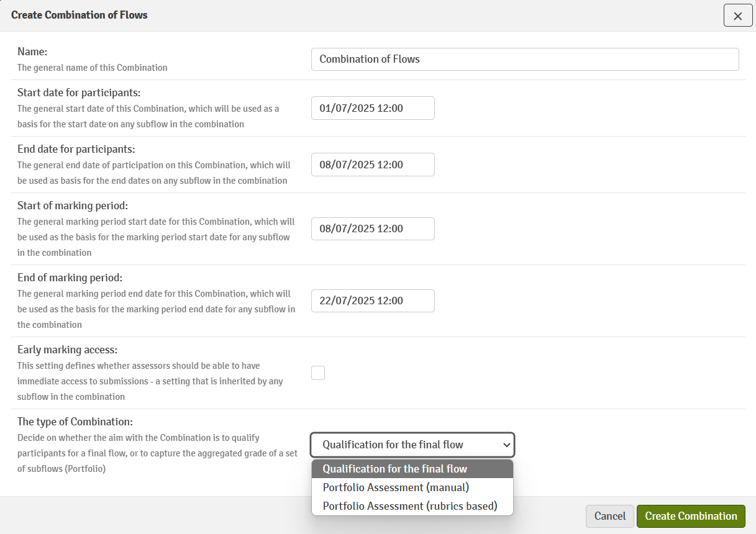Image resolution: width=756 pixels, height=534 pixels.
Task: Edit the End date for participants field
Action: pyautogui.click(x=373, y=165)
